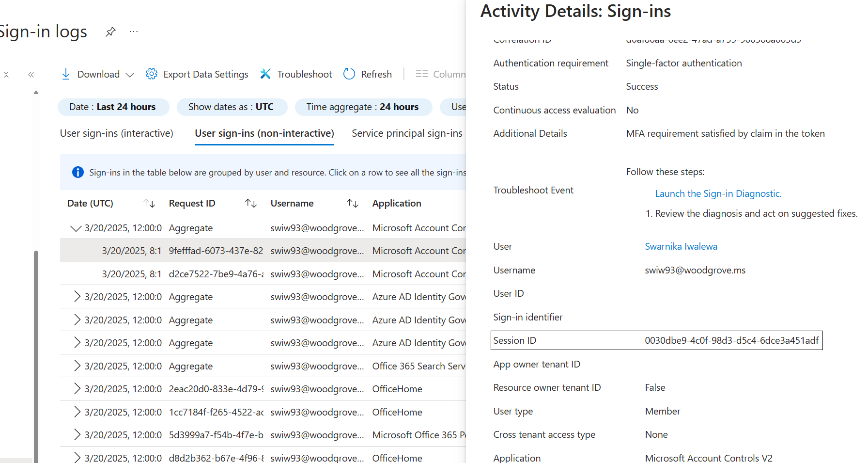
Task: Refresh the sign-in logs
Action: (x=349, y=74)
